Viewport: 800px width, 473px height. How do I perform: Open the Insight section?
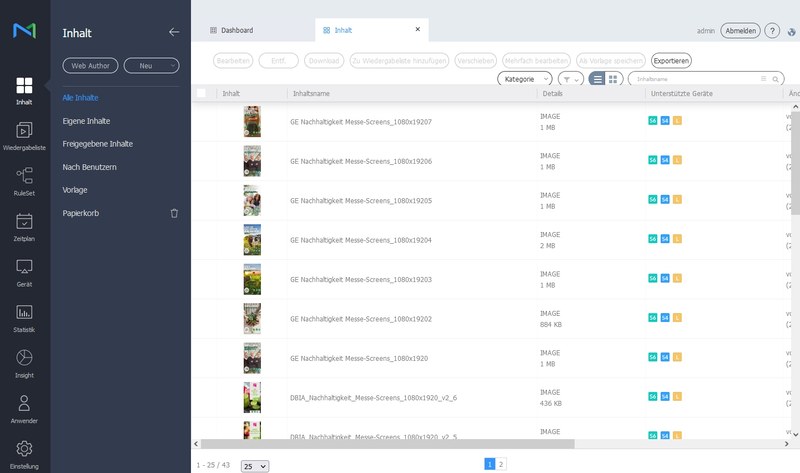click(x=25, y=363)
